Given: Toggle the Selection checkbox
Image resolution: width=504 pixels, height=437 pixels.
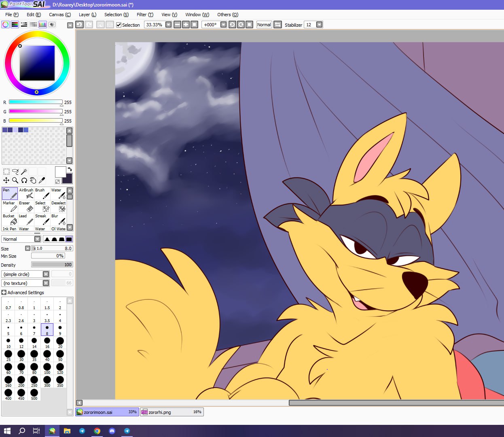Looking at the screenshot, I should tap(119, 25).
